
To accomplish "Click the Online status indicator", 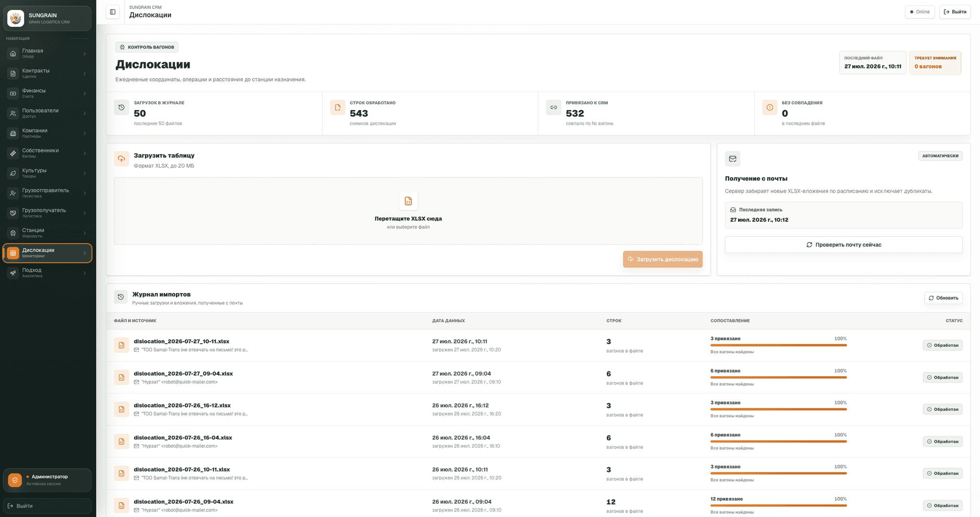I will click(920, 12).
